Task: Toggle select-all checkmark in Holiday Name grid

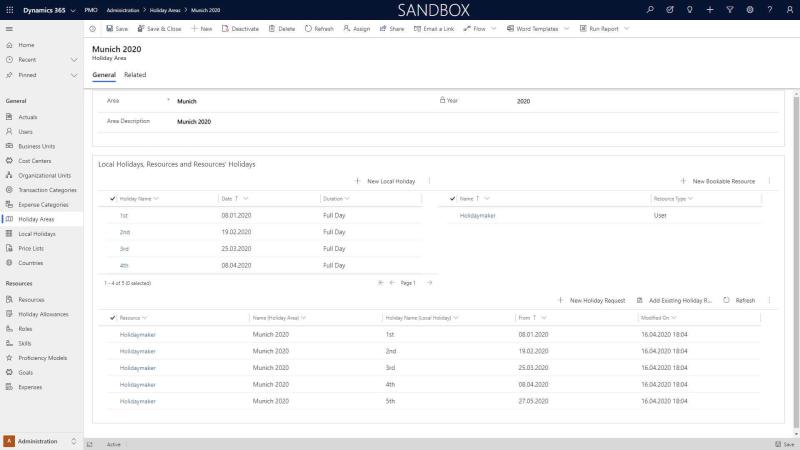Action: [x=112, y=198]
